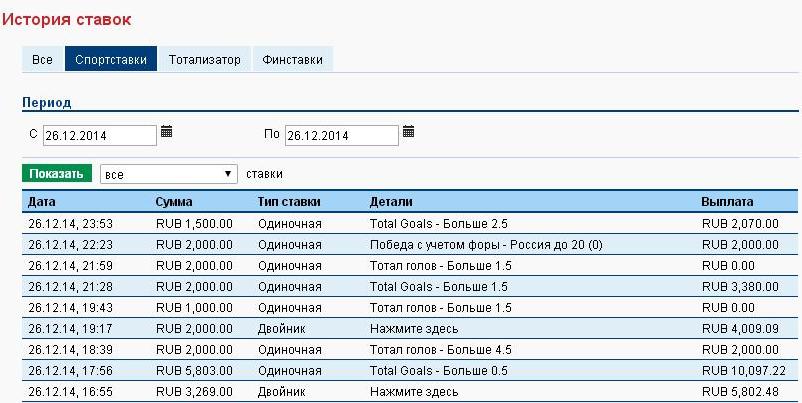Image resolution: width=802 pixels, height=403 pixels.
Task: Click the RUB 10,097.22 payout cell
Action: [x=744, y=370]
